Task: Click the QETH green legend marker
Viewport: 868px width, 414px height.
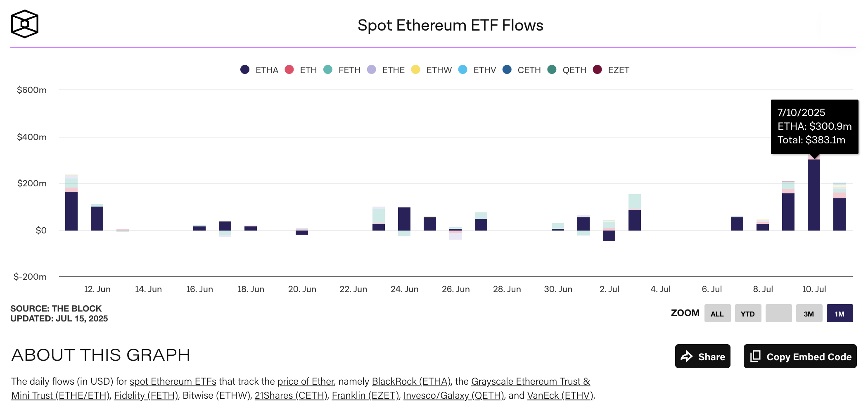Action: (552, 69)
